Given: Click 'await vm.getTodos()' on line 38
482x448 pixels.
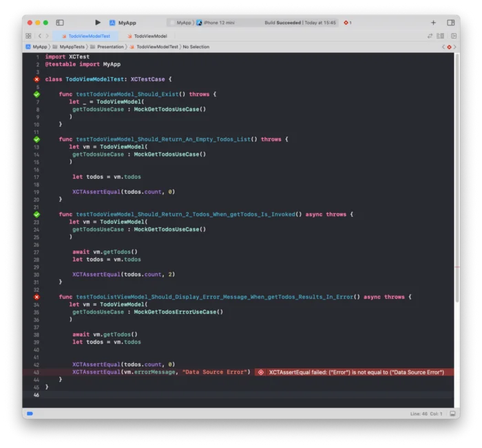Looking at the screenshot, I should (105, 334).
